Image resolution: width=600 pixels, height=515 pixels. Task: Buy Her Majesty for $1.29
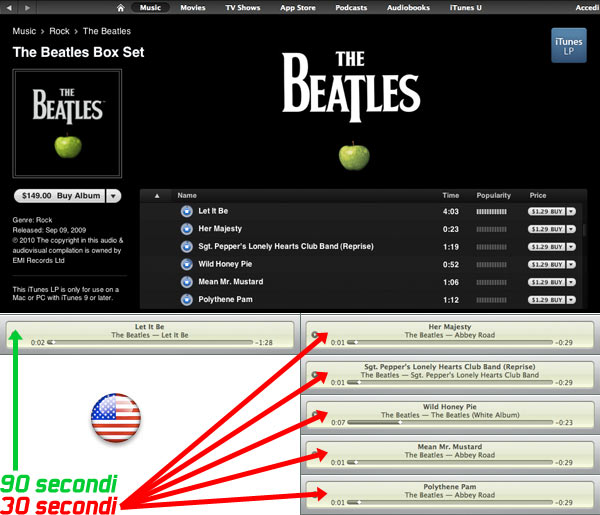coord(546,229)
